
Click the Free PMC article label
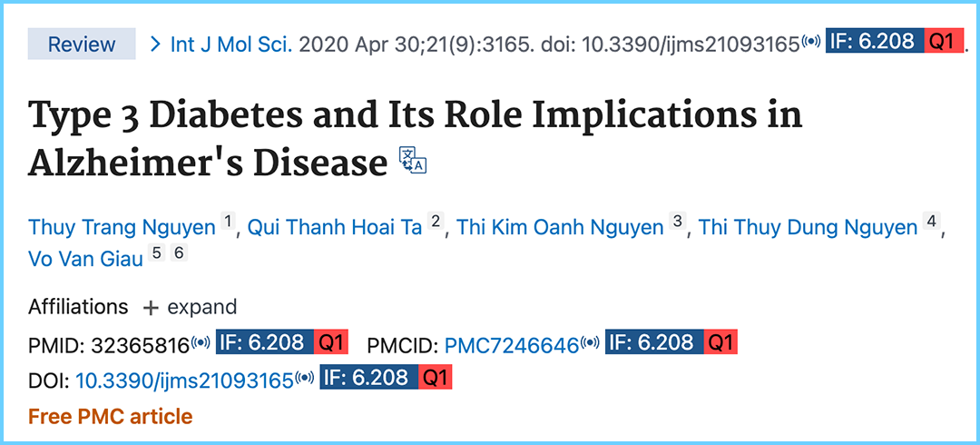point(111,417)
